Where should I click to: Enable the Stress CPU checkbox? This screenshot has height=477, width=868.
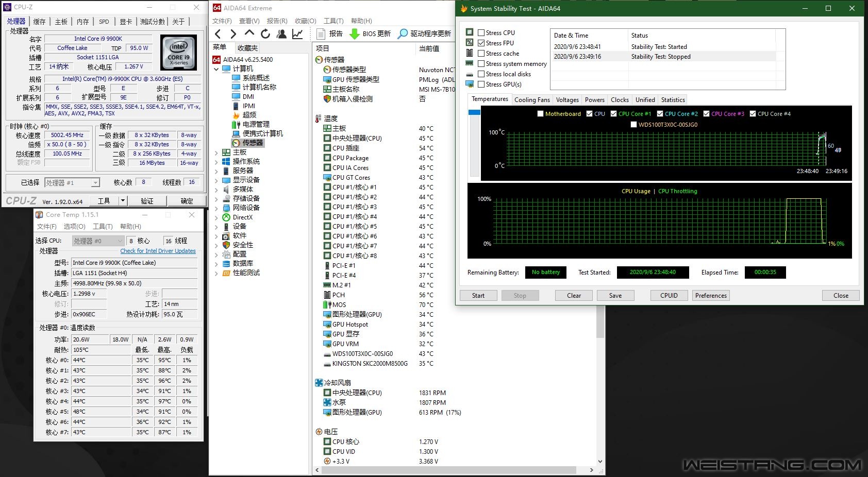point(481,33)
